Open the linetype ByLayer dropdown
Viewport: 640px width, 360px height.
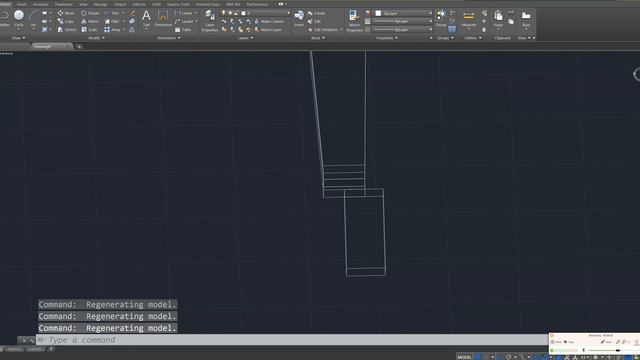point(402,29)
